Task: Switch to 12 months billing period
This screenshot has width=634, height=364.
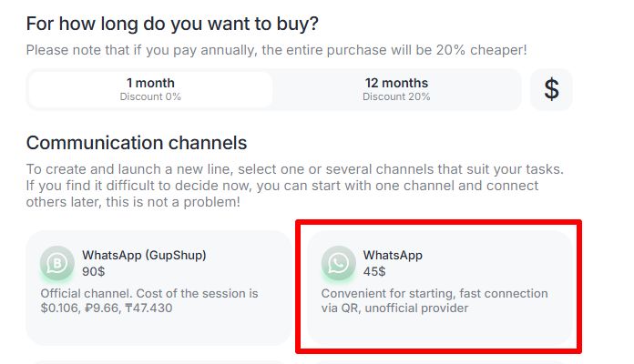Action: tap(396, 89)
